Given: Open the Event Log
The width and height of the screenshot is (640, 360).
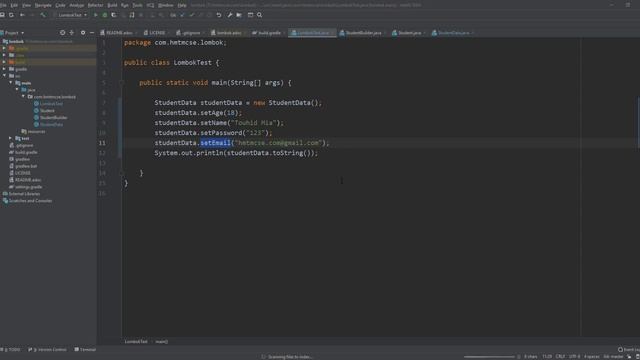Looking at the screenshot, I should tap(629, 350).
